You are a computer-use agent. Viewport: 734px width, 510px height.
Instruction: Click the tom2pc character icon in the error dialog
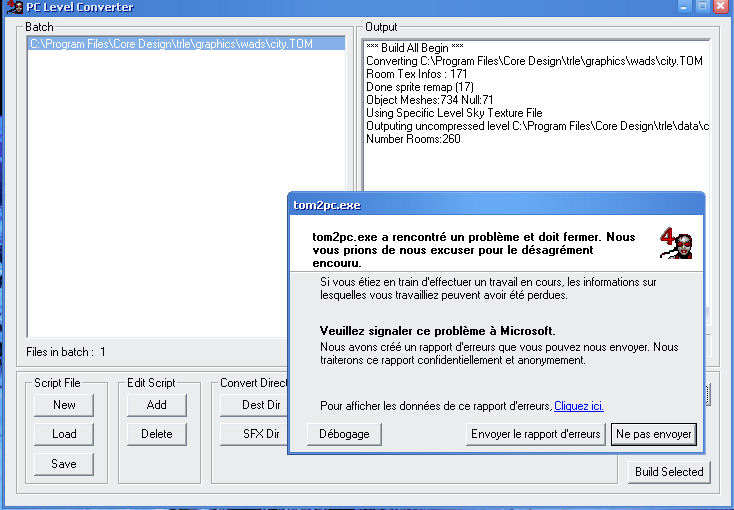click(676, 243)
